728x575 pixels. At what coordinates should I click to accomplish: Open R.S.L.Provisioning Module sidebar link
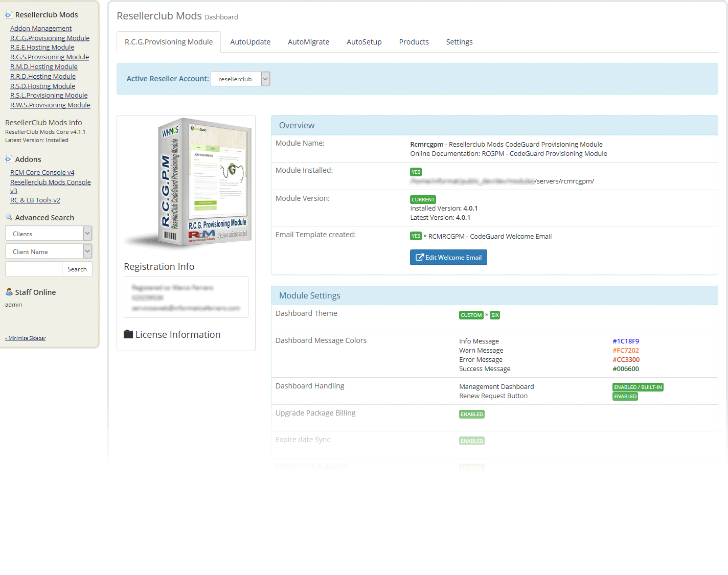coord(49,95)
